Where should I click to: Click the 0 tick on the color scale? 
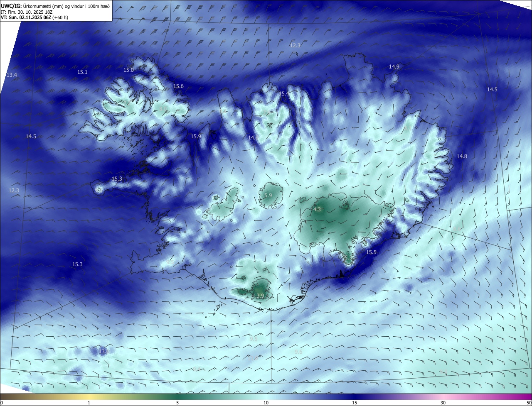pyautogui.click(x=2, y=403)
